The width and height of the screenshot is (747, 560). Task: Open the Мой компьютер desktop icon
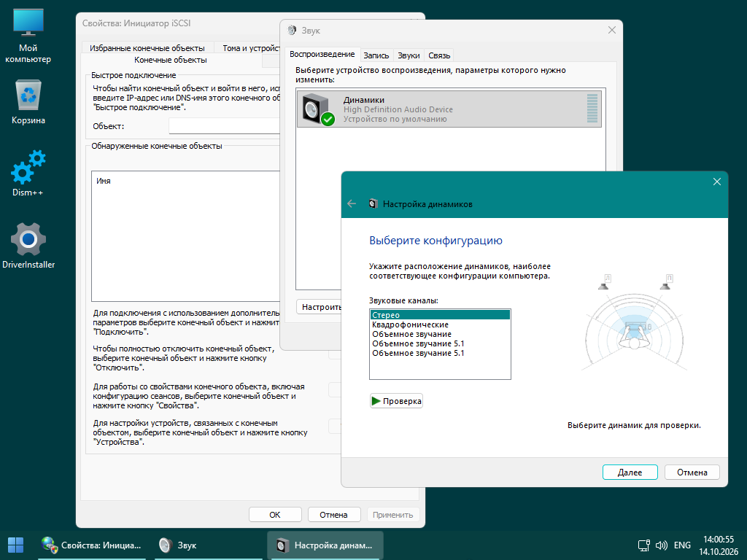click(x=28, y=36)
